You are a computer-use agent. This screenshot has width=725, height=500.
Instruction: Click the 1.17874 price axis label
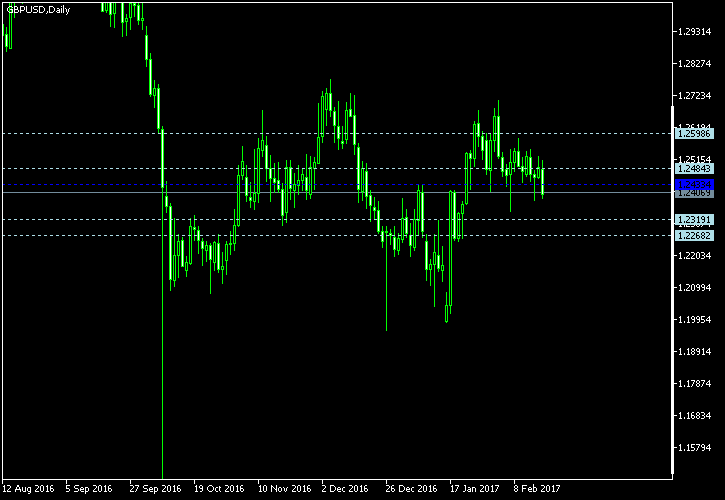tap(694, 383)
